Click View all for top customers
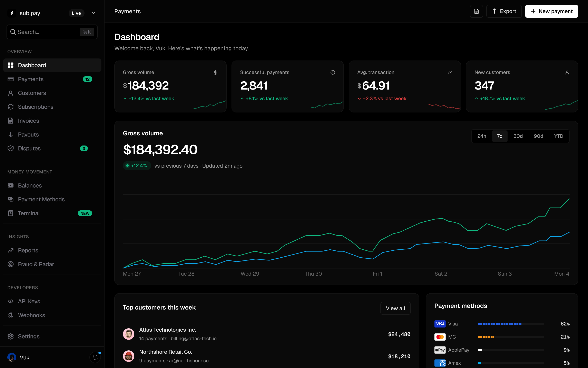The width and height of the screenshot is (588, 368). click(x=395, y=308)
